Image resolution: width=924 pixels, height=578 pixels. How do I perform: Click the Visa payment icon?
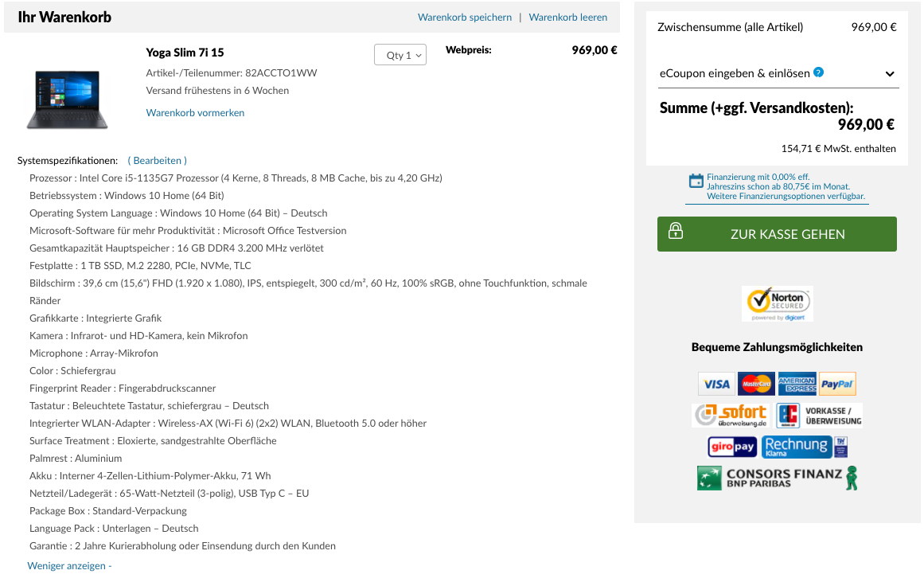tap(716, 385)
